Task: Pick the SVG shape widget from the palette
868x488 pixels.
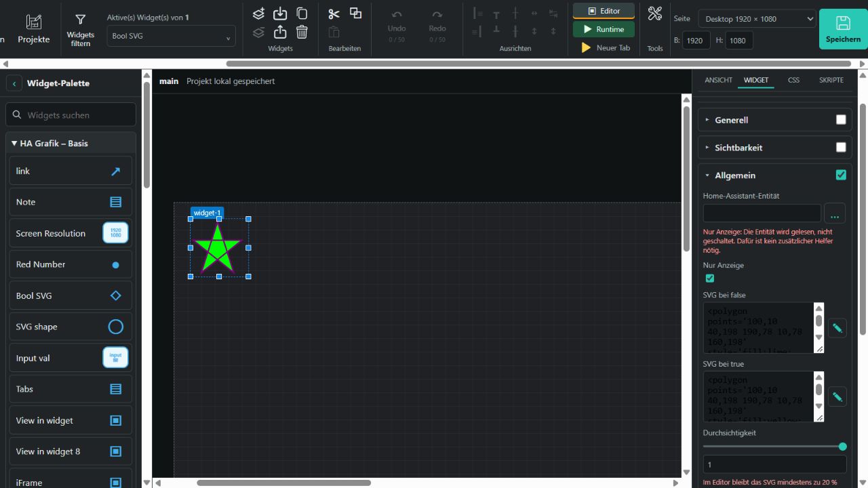Action: [x=71, y=327]
